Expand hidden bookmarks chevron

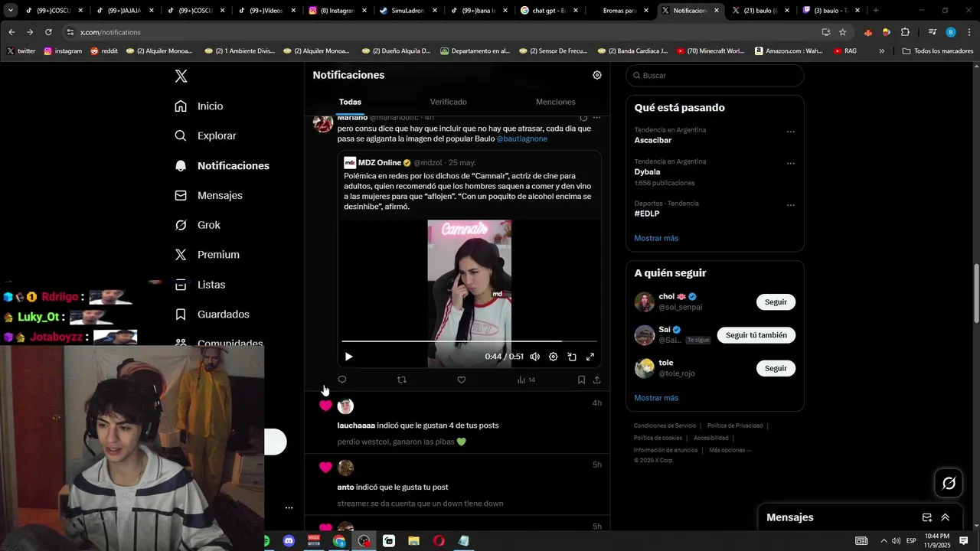click(x=882, y=51)
